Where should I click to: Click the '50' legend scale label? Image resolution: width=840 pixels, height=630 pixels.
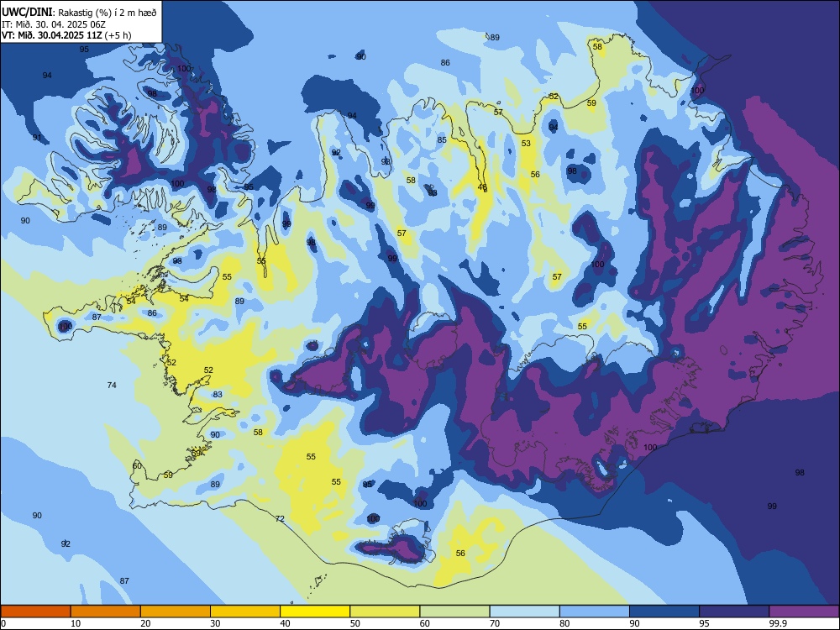pos(355,623)
